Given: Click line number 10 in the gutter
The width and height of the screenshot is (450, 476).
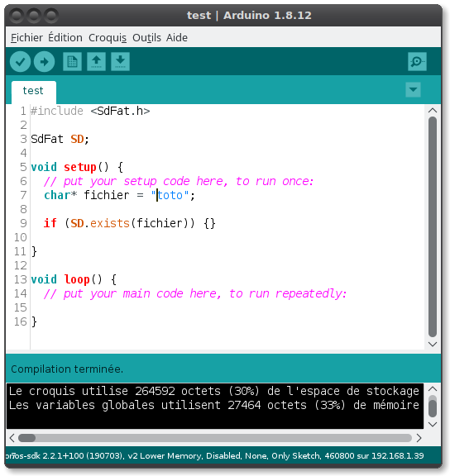Looking at the screenshot, I should [x=20, y=237].
